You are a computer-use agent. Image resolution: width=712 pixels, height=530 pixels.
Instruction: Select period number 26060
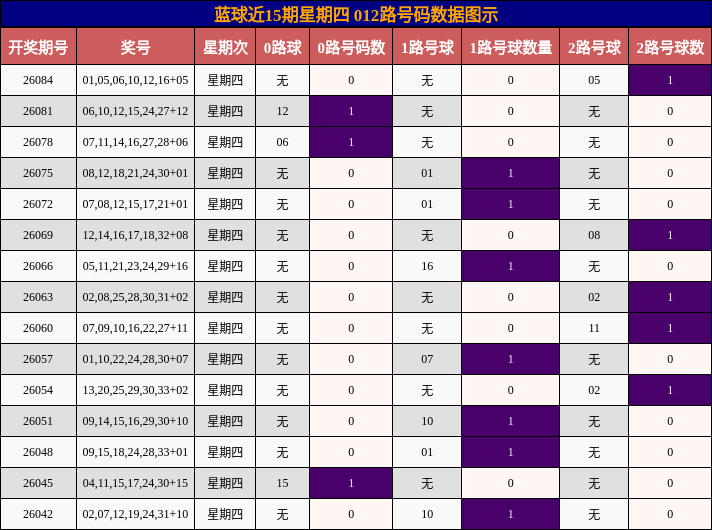tap(38, 328)
